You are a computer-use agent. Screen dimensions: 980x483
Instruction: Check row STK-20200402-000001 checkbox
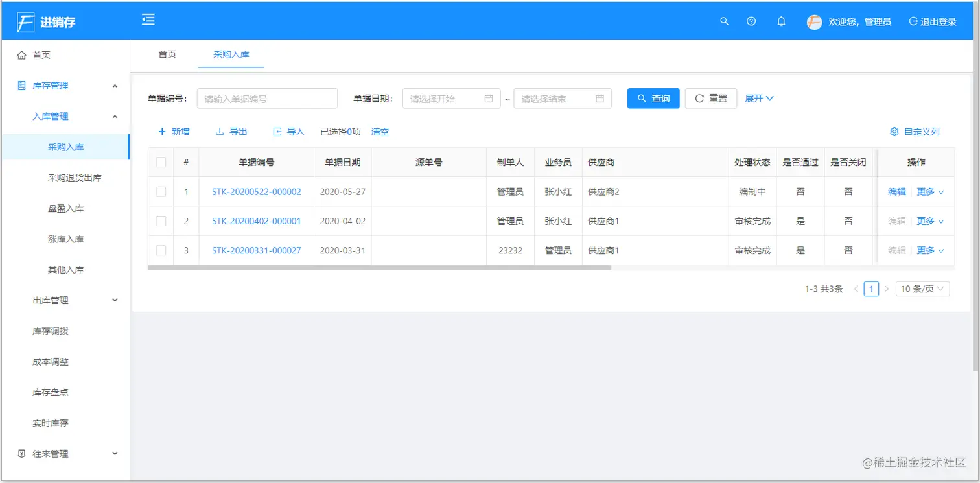click(x=161, y=221)
